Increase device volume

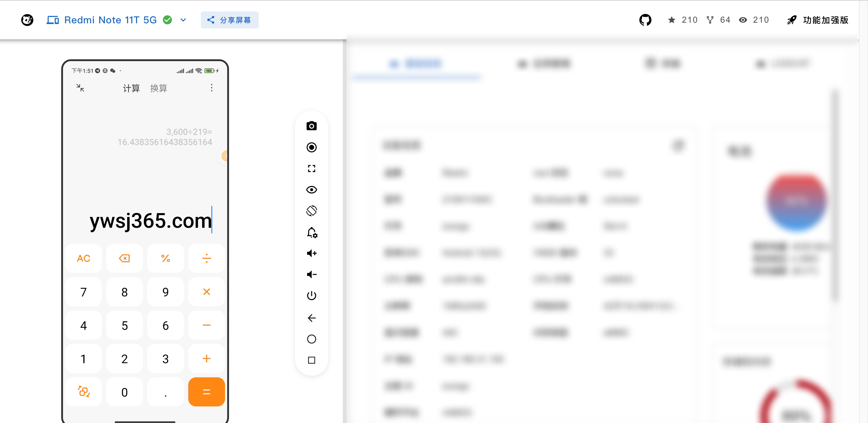[312, 253]
